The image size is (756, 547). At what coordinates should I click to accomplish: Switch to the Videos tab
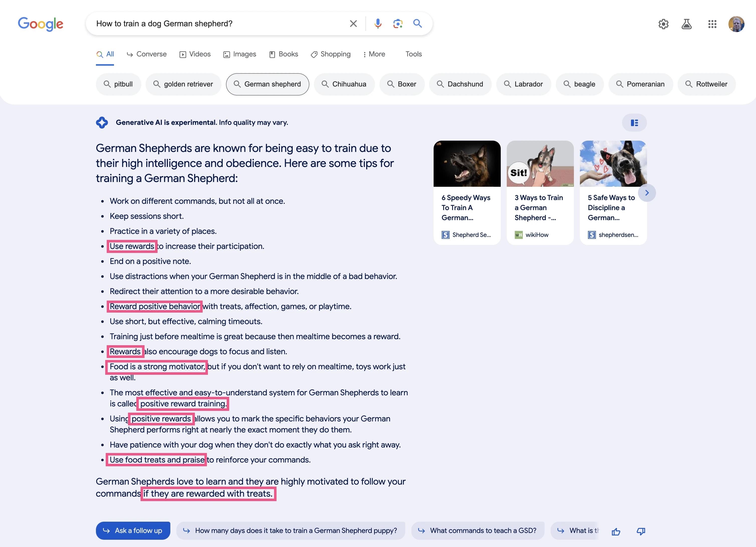click(x=195, y=54)
